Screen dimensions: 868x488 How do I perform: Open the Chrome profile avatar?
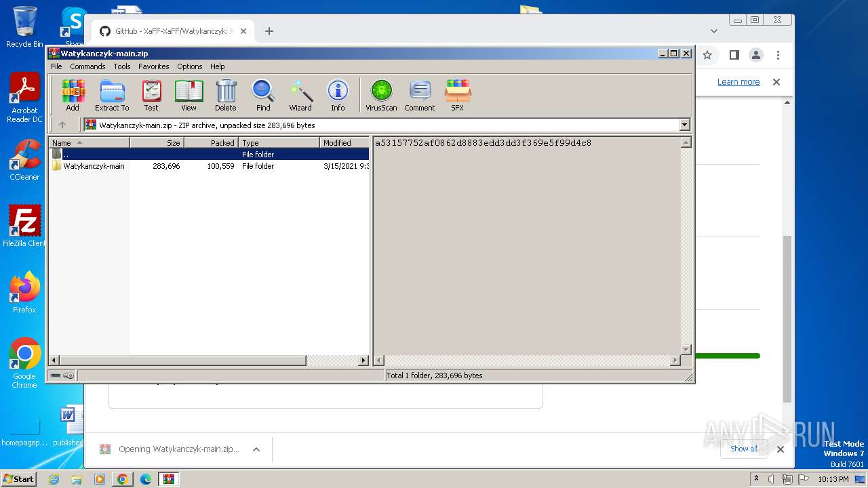pyautogui.click(x=756, y=55)
